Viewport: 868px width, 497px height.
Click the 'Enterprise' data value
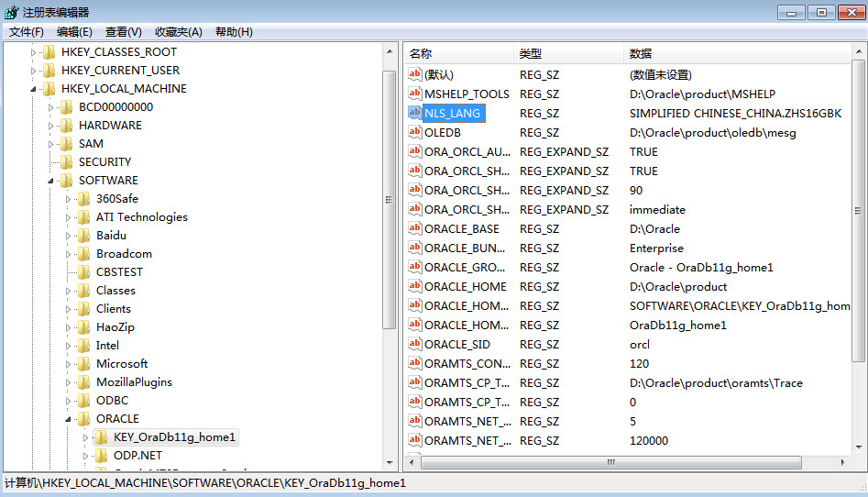tap(656, 248)
